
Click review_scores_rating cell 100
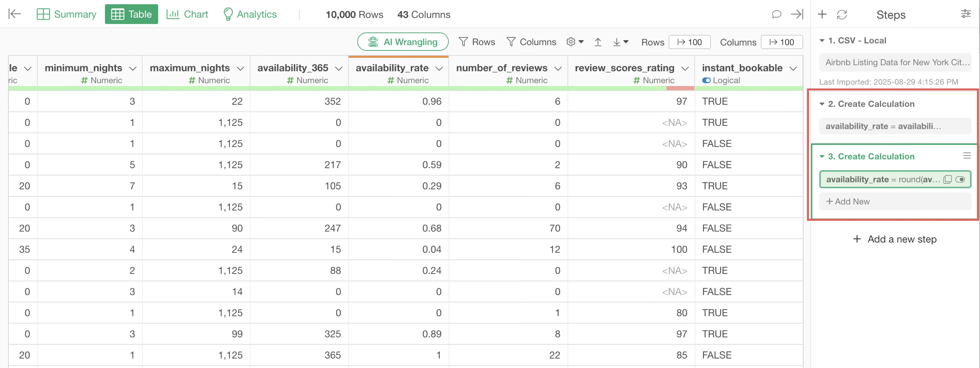click(631, 249)
